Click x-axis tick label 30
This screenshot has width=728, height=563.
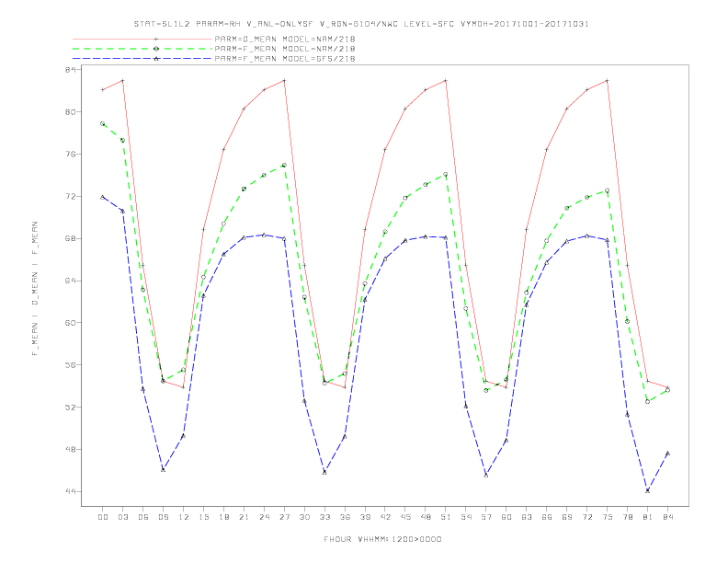(304, 517)
